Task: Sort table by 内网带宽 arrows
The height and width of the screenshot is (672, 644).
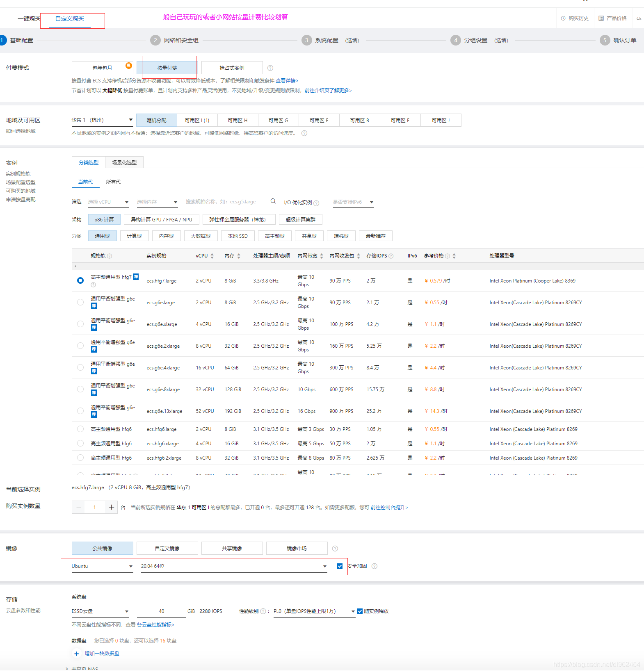Action: pyautogui.click(x=322, y=256)
